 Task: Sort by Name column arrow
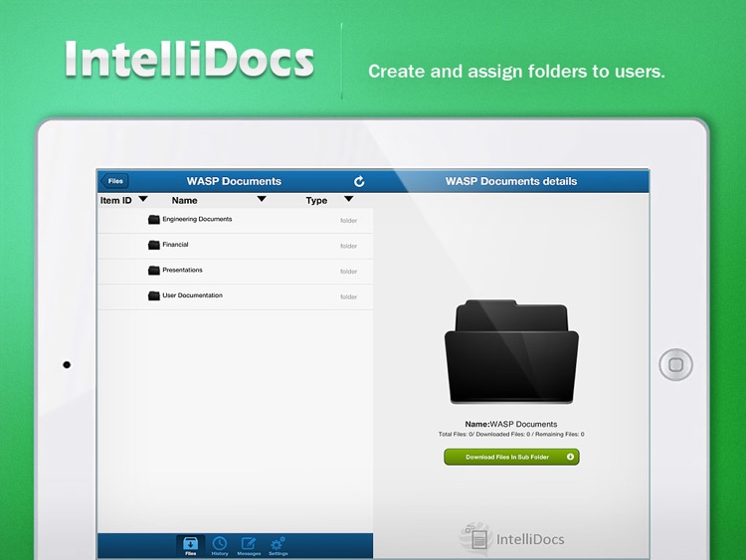pyautogui.click(x=262, y=199)
